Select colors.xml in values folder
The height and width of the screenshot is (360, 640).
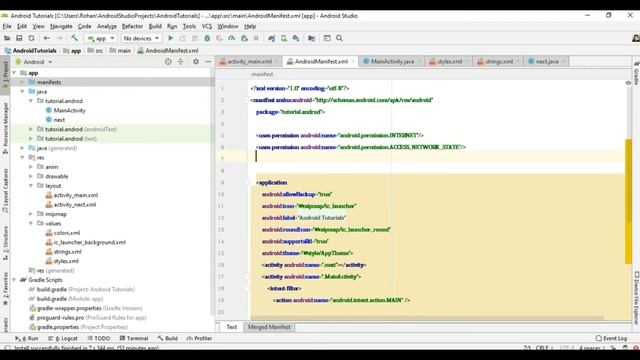(x=67, y=233)
